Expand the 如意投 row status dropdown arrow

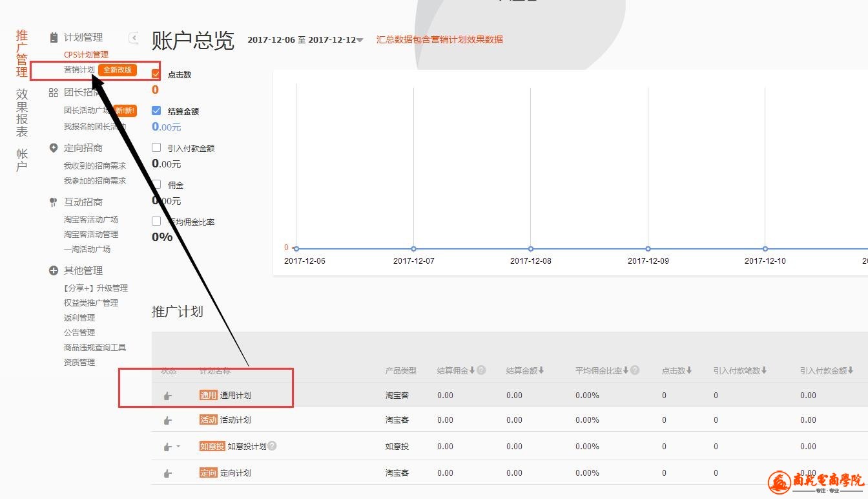pos(178,446)
